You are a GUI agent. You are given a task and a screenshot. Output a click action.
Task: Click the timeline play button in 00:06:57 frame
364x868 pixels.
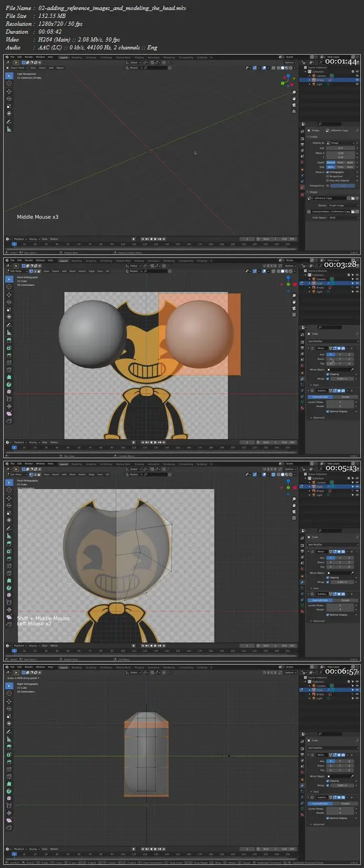click(x=155, y=849)
